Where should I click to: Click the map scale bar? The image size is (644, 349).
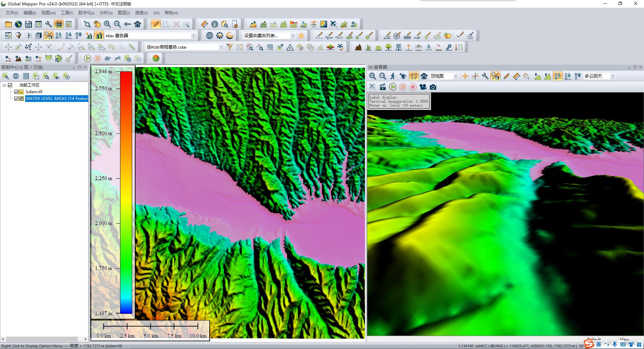click(150, 331)
